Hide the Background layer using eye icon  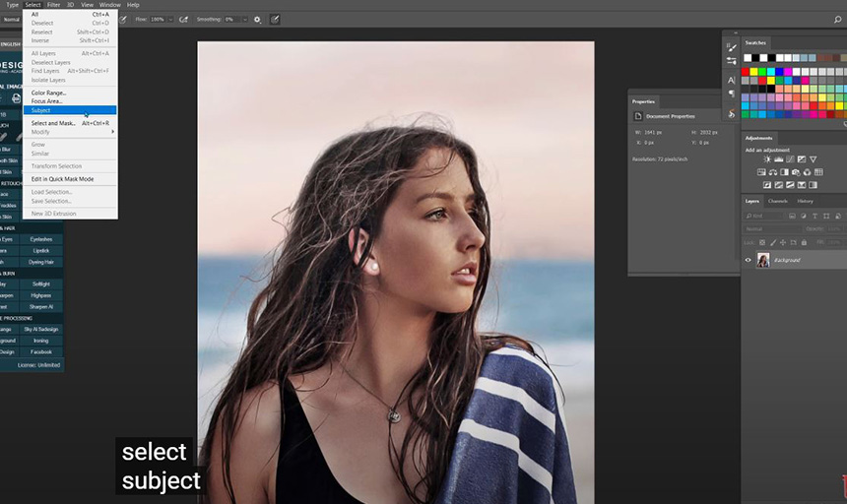pyautogui.click(x=749, y=260)
